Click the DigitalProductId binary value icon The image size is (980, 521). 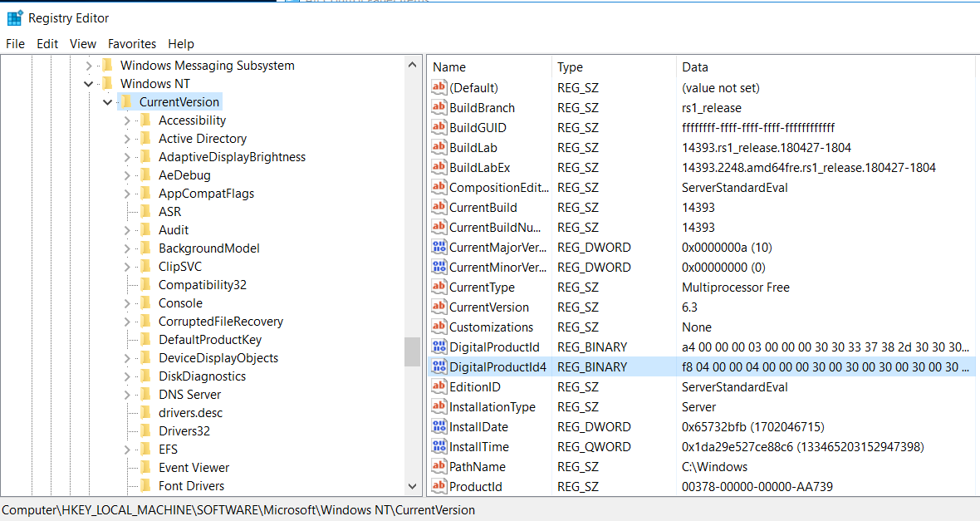439,347
